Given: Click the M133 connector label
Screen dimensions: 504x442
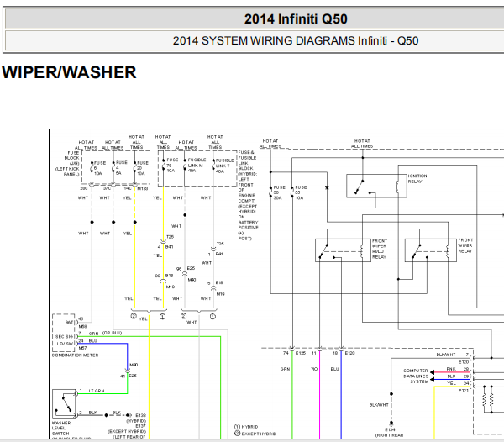Looking at the screenshot, I should click(x=143, y=189).
